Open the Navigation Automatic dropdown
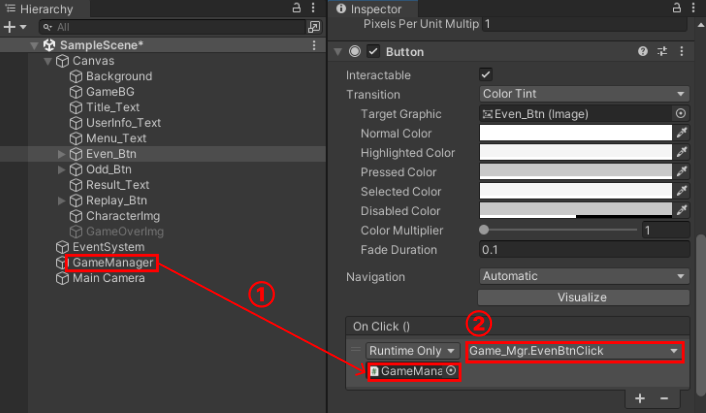 click(584, 276)
